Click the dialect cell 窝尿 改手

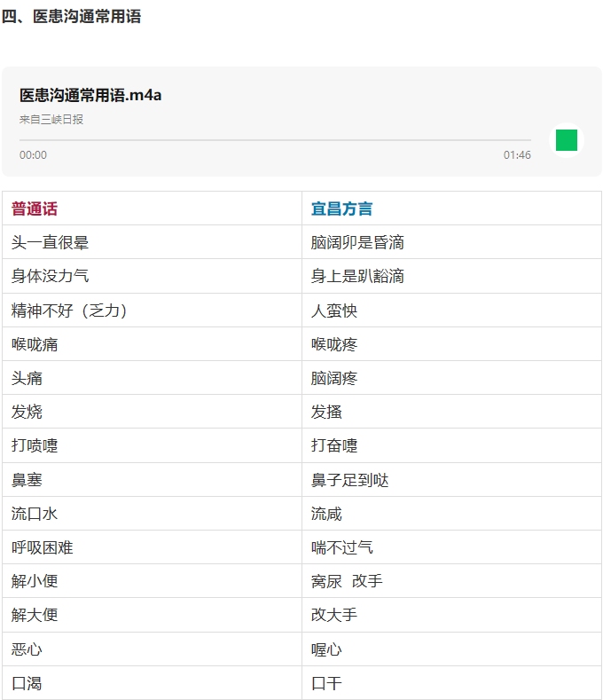(347, 581)
